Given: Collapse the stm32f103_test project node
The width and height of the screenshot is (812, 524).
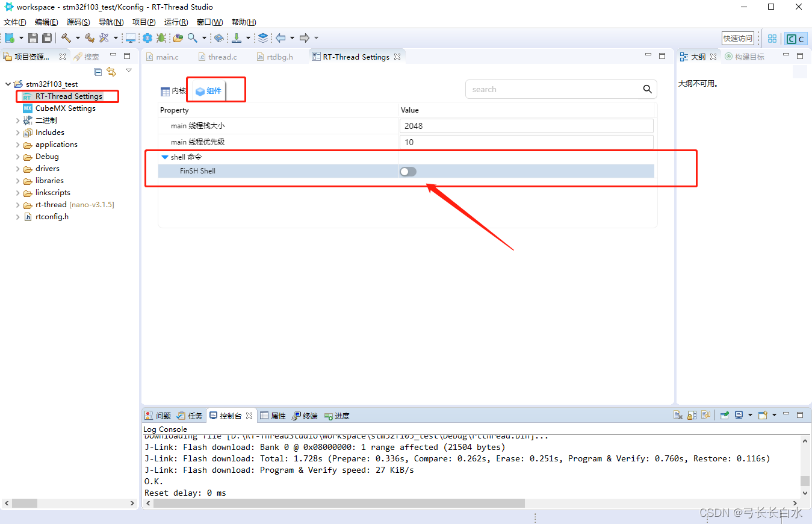Looking at the screenshot, I should pyautogui.click(x=8, y=84).
